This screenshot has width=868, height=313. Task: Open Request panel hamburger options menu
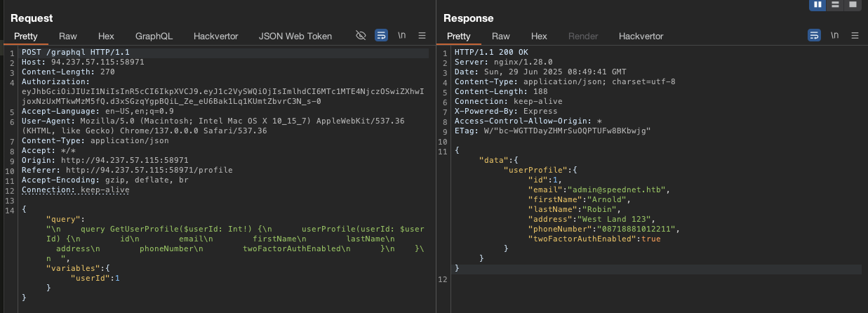point(422,35)
